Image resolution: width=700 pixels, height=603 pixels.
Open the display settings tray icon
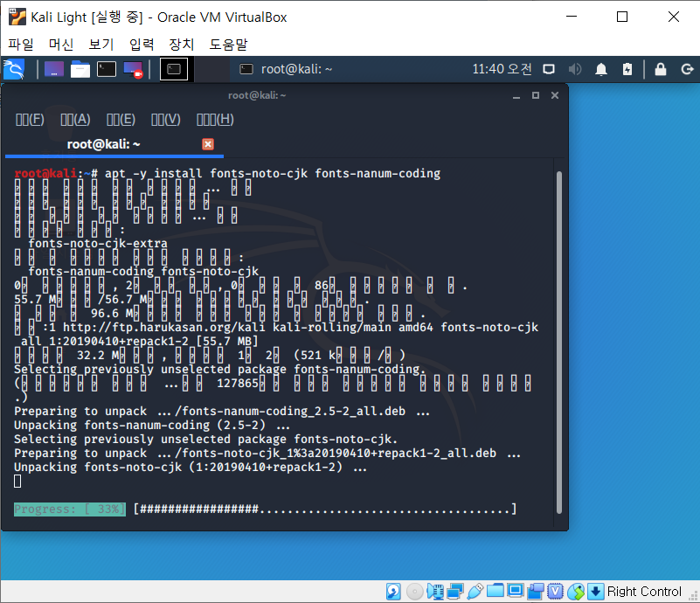(x=549, y=69)
